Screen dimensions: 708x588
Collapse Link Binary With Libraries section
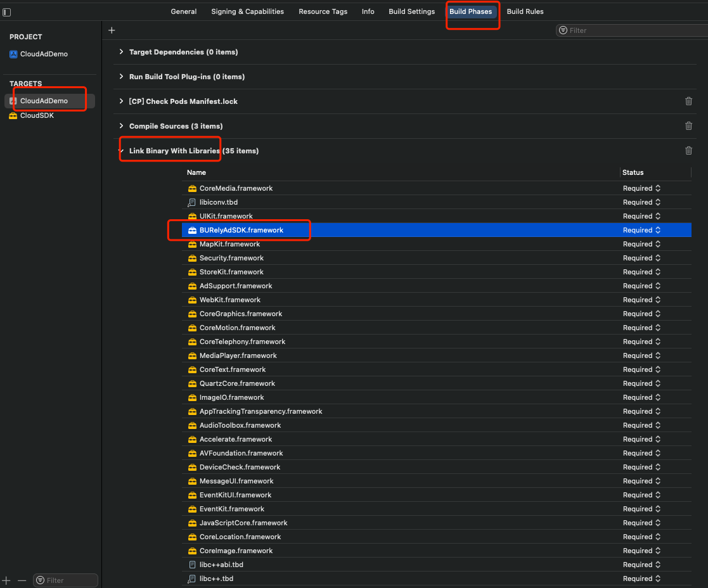click(121, 151)
